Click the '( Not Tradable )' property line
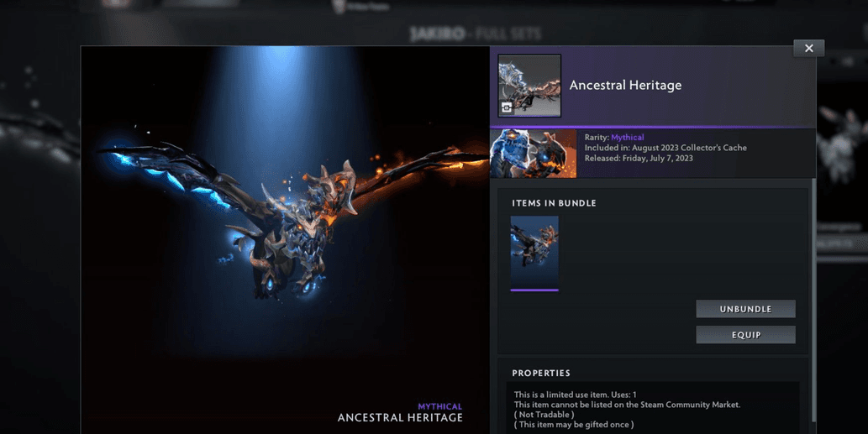Image resolution: width=868 pixels, height=434 pixels. tap(544, 415)
